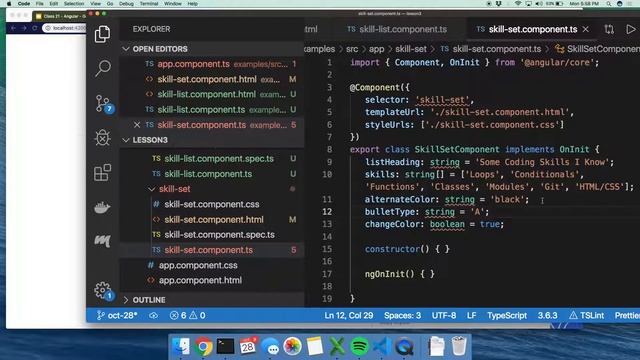Image resolution: width=640 pixels, height=360 pixels.
Task: Click the reload button in Chrome window
Action: (35, 28)
